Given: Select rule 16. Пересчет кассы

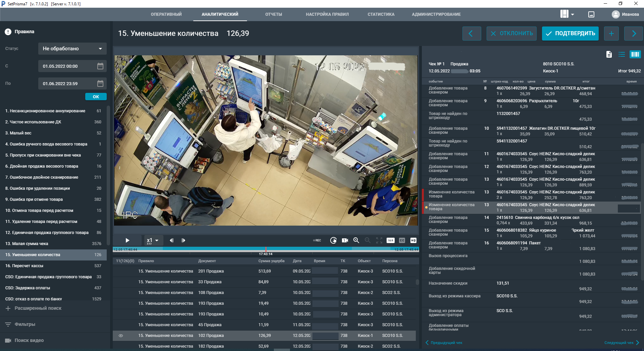Looking at the screenshot, I should click(53, 266).
